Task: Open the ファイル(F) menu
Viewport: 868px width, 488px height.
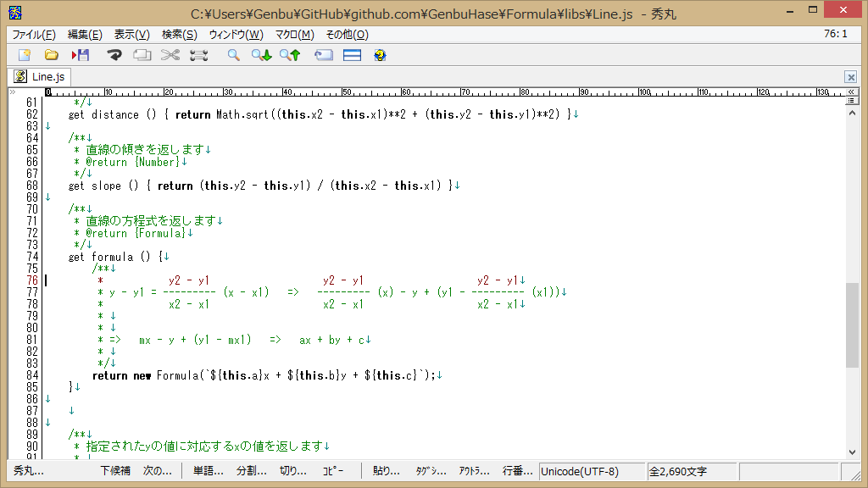Action: [34, 35]
